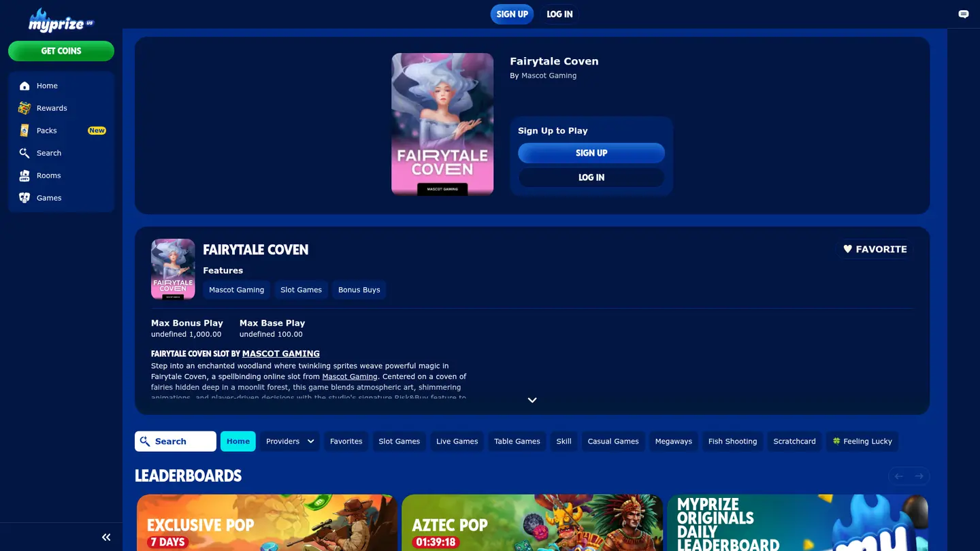Click the Rewards treasure chest icon

[x=24, y=108]
